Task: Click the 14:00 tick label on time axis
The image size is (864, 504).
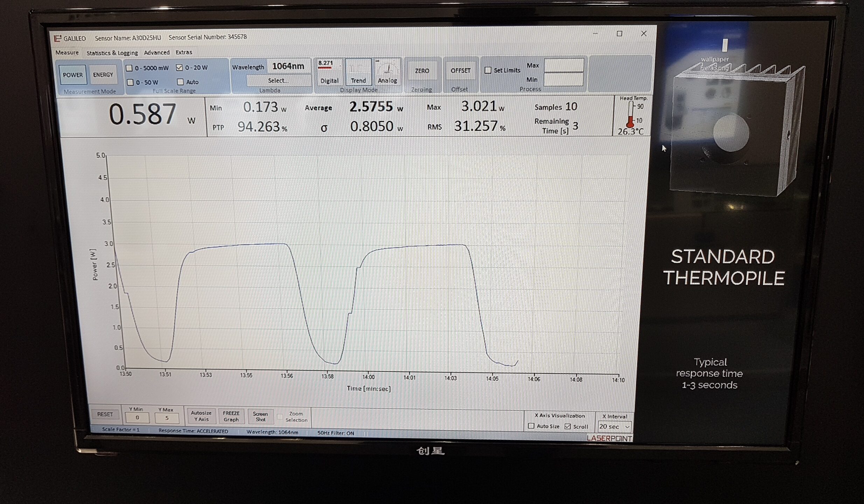Action: coord(368,377)
